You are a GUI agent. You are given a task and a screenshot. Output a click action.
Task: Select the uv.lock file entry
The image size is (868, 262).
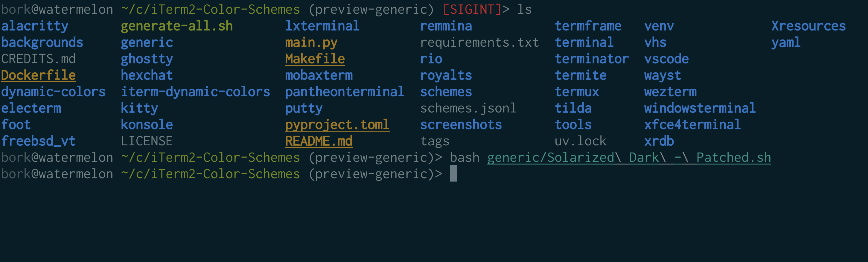click(x=581, y=141)
